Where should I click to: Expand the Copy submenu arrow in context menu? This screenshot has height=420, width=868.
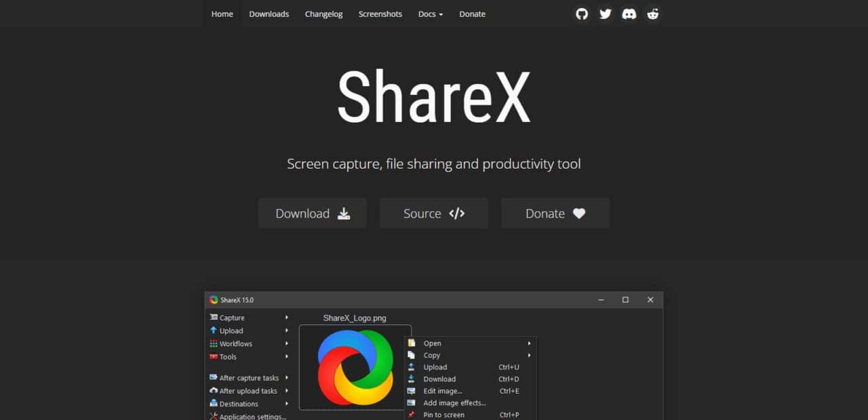point(529,355)
